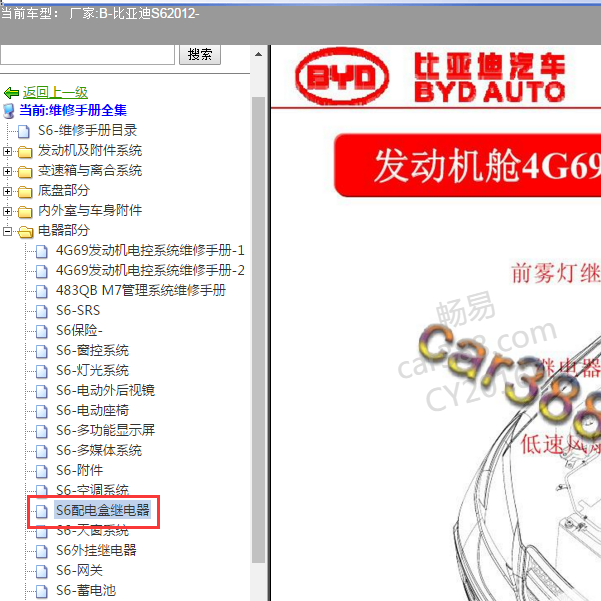Open S6-维修手册目录 document
This screenshot has height=601, width=601.
(x=87, y=130)
